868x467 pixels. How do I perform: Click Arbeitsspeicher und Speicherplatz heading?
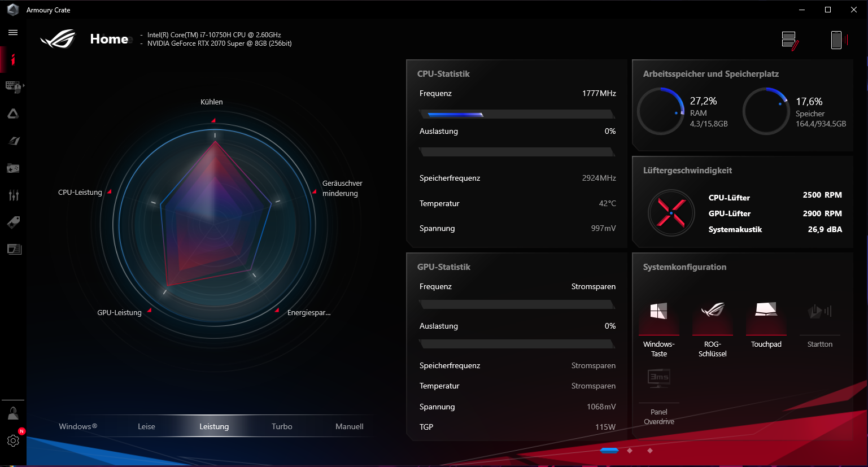711,74
